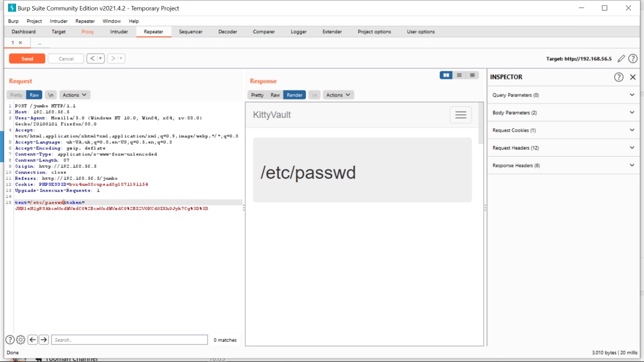Open back history dropdown arrow
Image resolution: width=644 pixels, height=362 pixels.
(101, 58)
